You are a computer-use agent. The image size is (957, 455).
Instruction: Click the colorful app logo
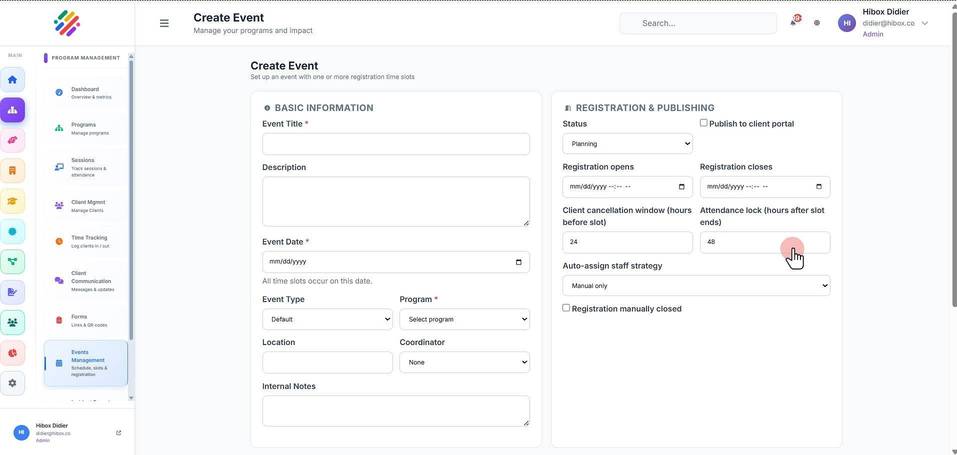pyautogui.click(x=67, y=23)
